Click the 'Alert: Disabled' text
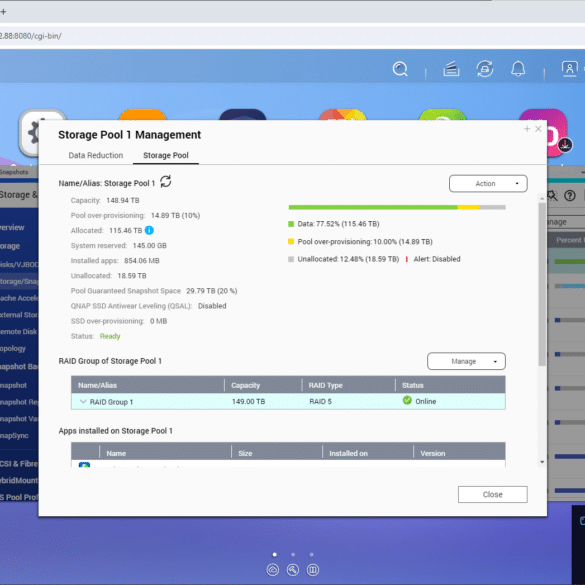The width and height of the screenshot is (585, 585). pos(437,259)
